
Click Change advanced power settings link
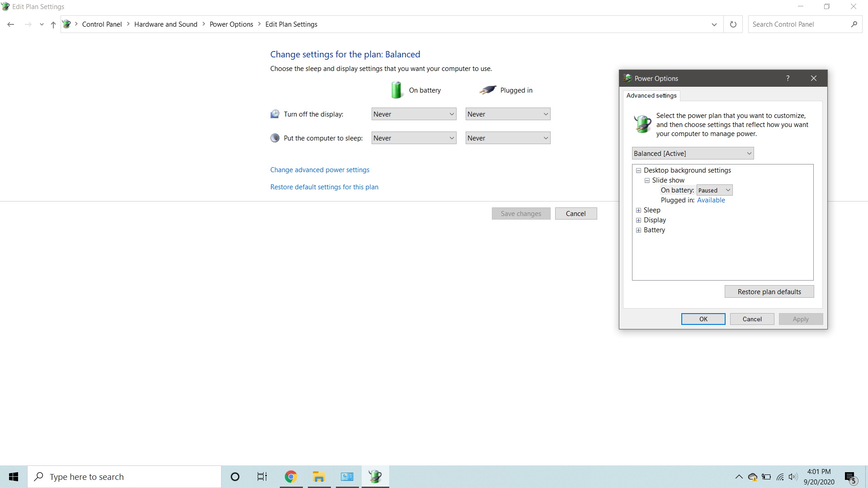point(320,169)
